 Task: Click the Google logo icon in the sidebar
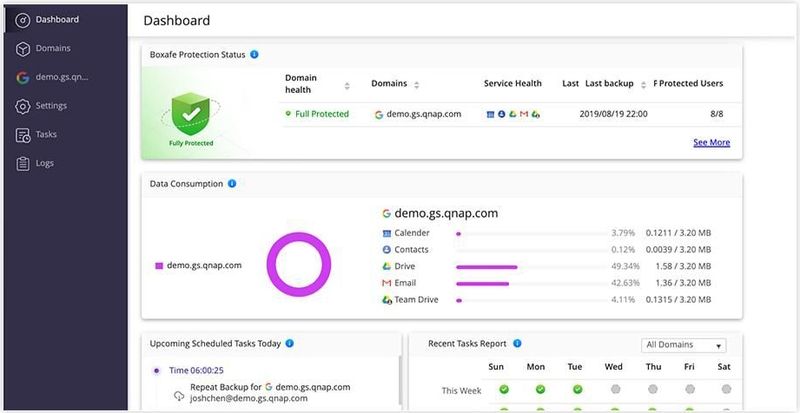(x=22, y=78)
